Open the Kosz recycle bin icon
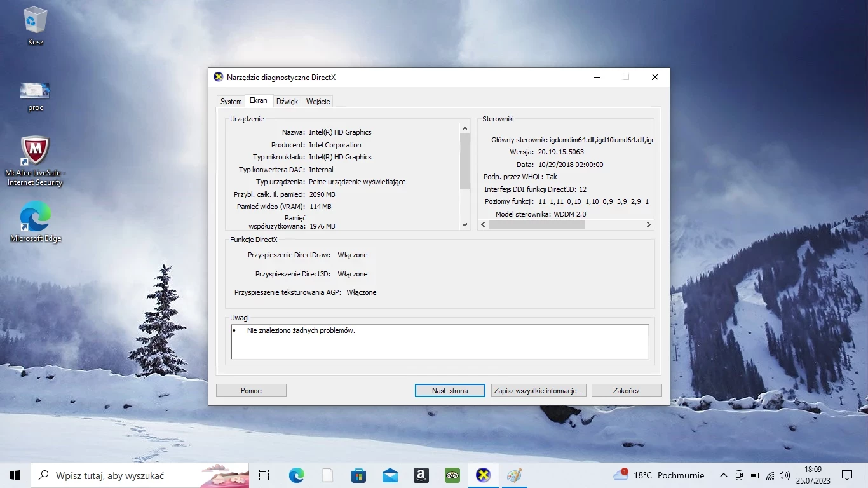 (x=36, y=27)
